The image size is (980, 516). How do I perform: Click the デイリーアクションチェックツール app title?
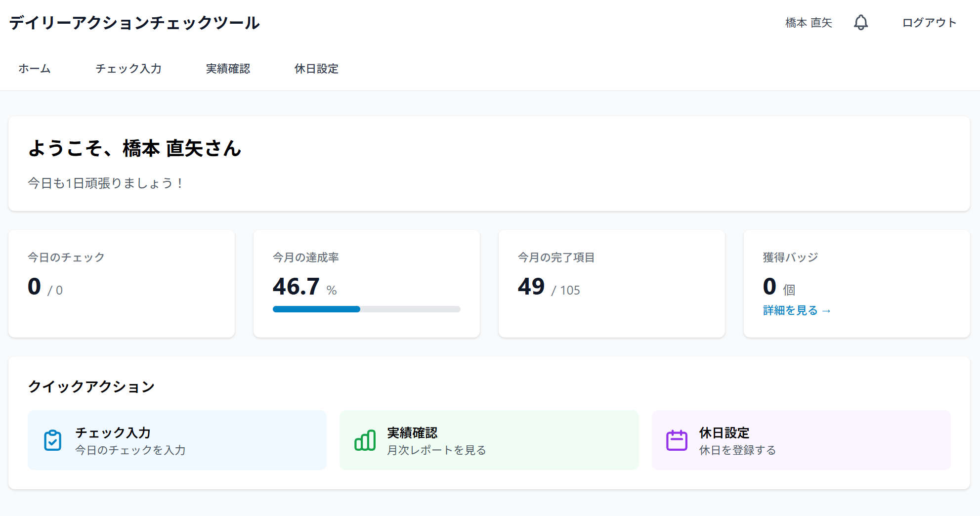[x=134, y=23]
